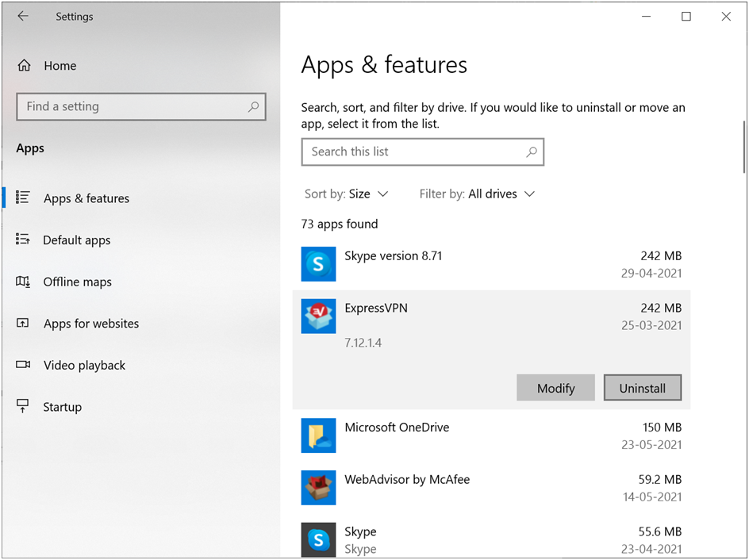Click the 14-05-2021 install date
Image resolution: width=749 pixels, height=560 pixels.
point(652,497)
